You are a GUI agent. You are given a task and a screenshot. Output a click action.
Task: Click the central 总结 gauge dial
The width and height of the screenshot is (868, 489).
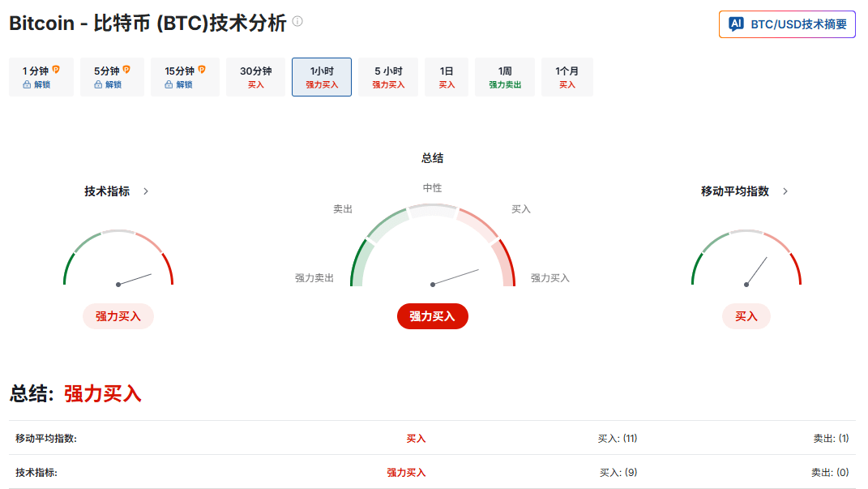point(432,246)
